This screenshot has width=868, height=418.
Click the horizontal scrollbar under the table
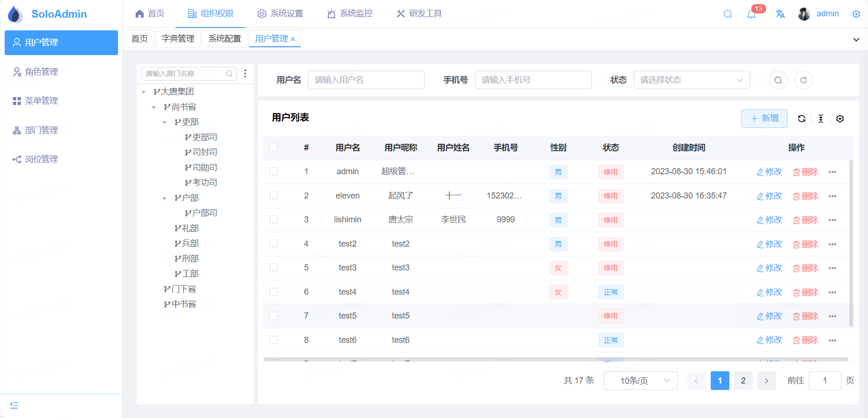[555, 359]
